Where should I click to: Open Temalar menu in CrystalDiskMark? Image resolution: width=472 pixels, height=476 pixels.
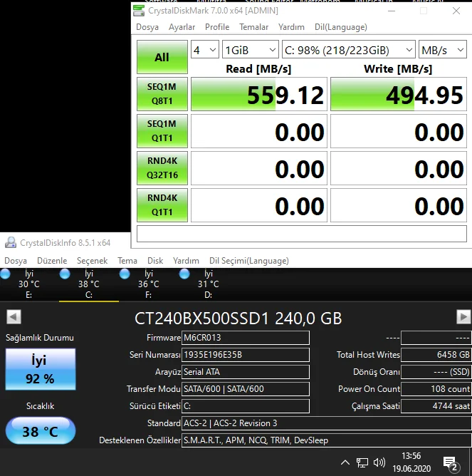254,27
